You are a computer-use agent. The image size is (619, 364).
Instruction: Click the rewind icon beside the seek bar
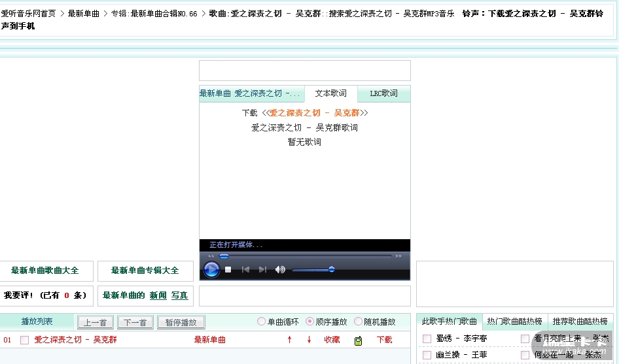[x=211, y=256]
